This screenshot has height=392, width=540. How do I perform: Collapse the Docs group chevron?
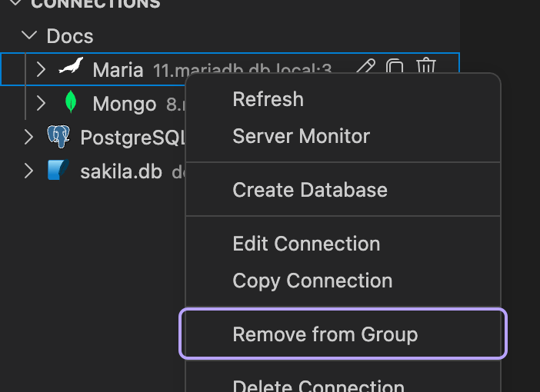pos(29,35)
